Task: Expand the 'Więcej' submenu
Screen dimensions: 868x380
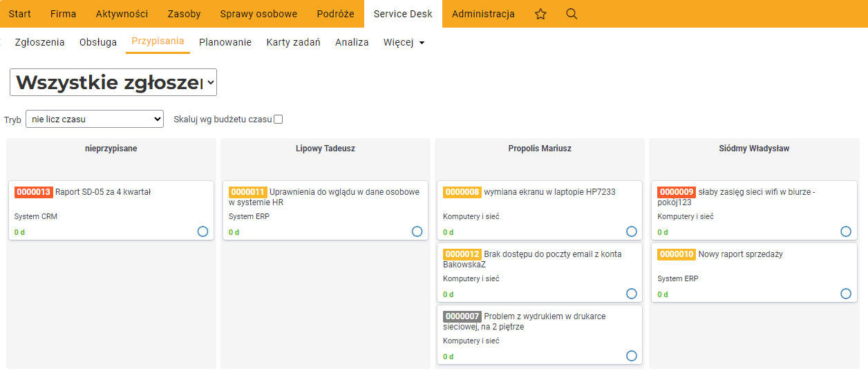Action: pos(404,42)
